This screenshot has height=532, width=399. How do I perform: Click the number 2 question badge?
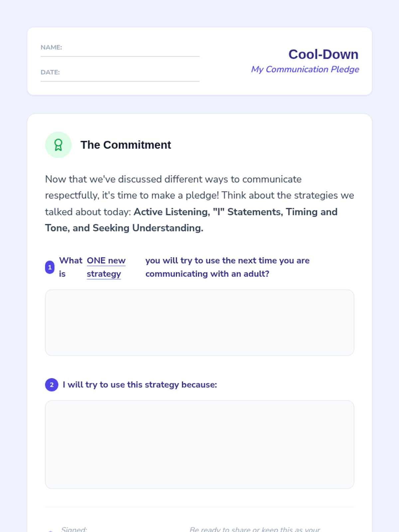(52, 385)
